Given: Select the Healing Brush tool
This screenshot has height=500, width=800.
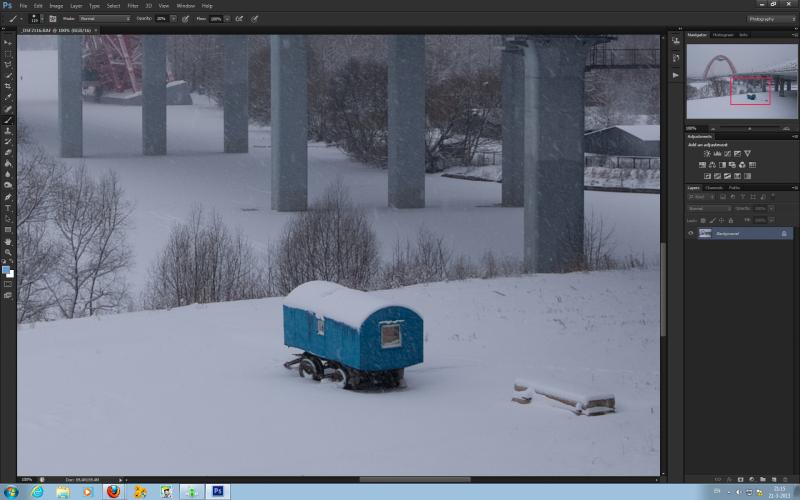Looking at the screenshot, I should coord(8,109).
